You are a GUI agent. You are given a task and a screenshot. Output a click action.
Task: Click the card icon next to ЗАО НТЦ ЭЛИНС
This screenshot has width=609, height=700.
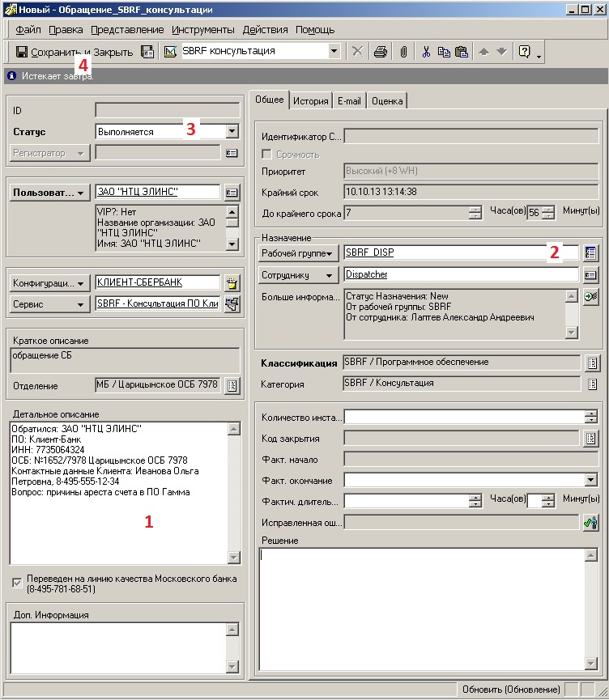tap(232, 193)
